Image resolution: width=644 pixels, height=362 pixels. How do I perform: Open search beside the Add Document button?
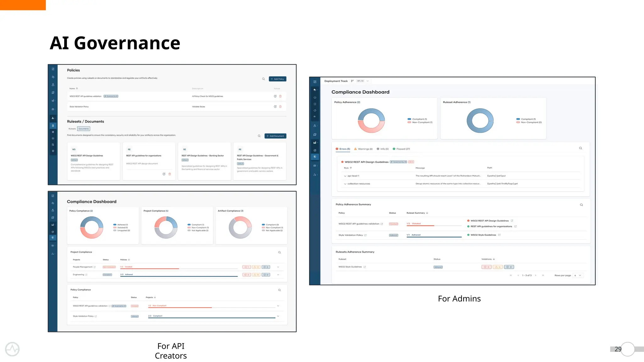click(259, 136)
